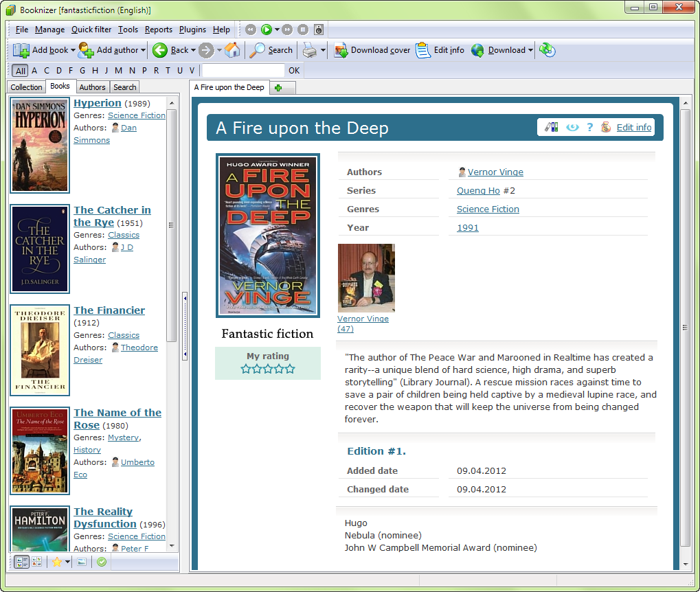Toggle the blue eye seen icon
This screenshot has height=592, width=700.
click(572, 127)
